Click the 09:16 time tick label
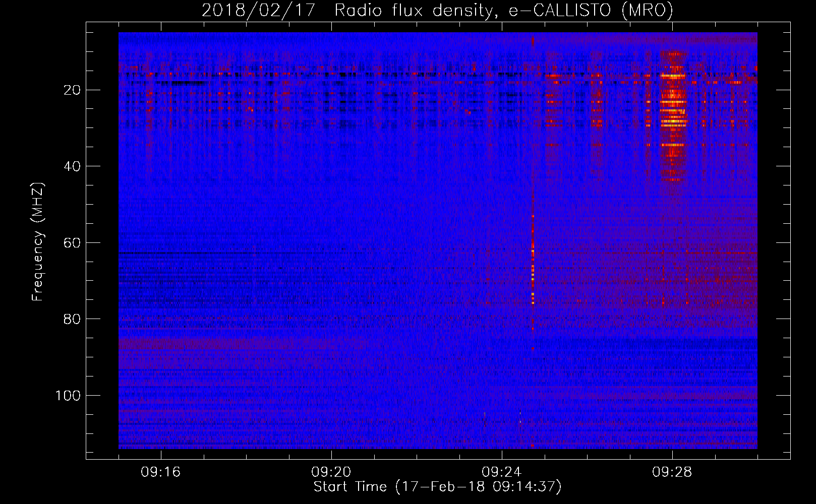Viewport: 816px width, 504px height. [x=161, y=472]
